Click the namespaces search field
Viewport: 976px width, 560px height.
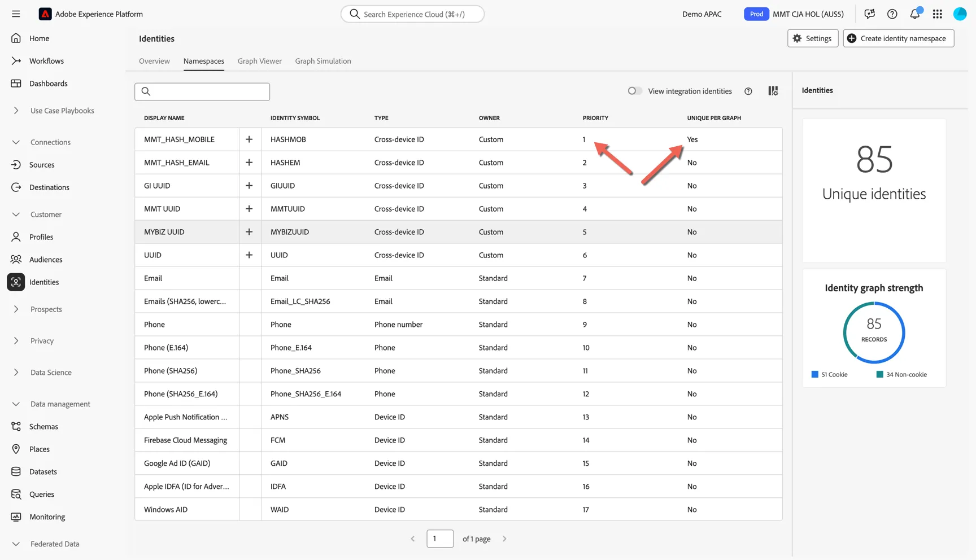[x=202, y=91]
